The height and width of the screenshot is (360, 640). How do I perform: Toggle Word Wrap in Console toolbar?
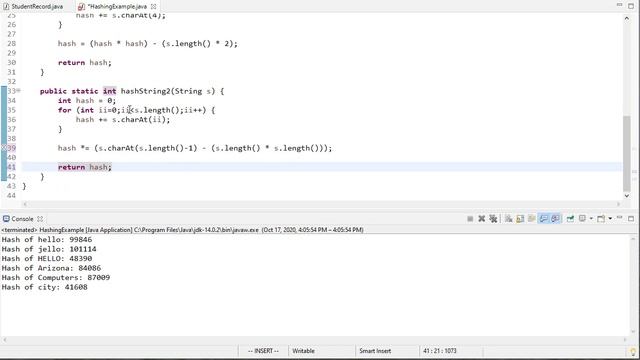pyautogui.click(x=531, y=219)
